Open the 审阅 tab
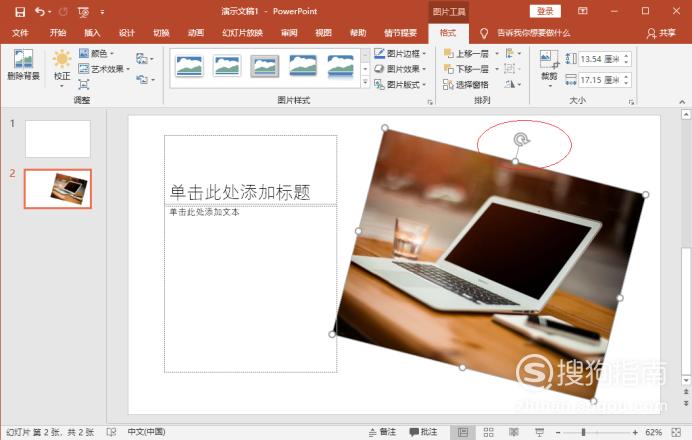 [289, 33]
